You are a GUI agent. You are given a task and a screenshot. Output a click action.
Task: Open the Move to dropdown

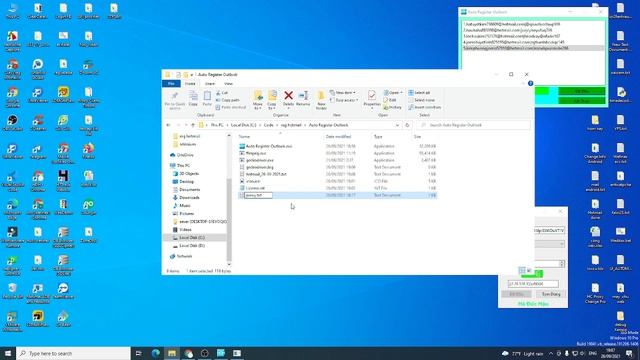pos(258,107)
